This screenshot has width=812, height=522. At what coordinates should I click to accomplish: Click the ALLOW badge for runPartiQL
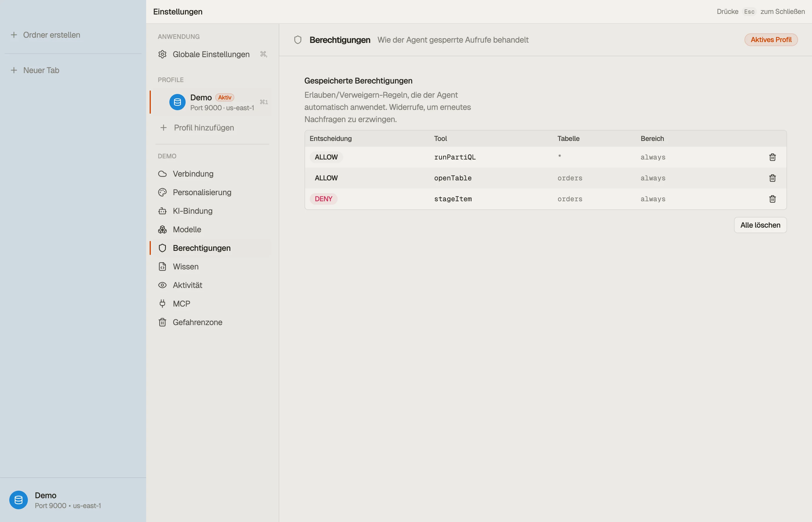coord(326,157)
